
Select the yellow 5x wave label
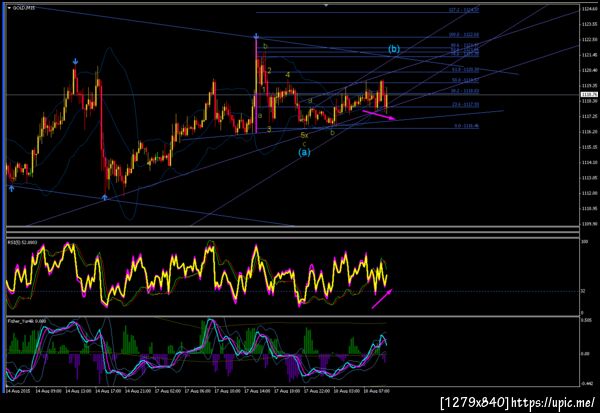coord(304,135)
